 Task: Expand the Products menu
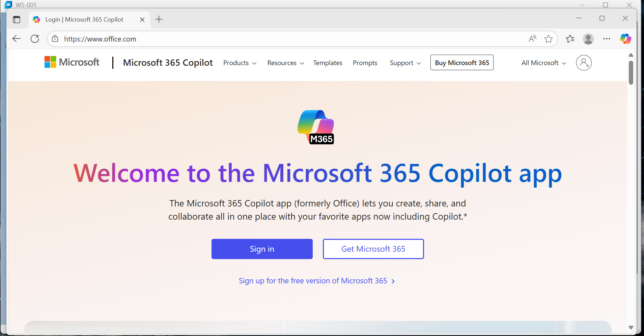pos(240,63)
